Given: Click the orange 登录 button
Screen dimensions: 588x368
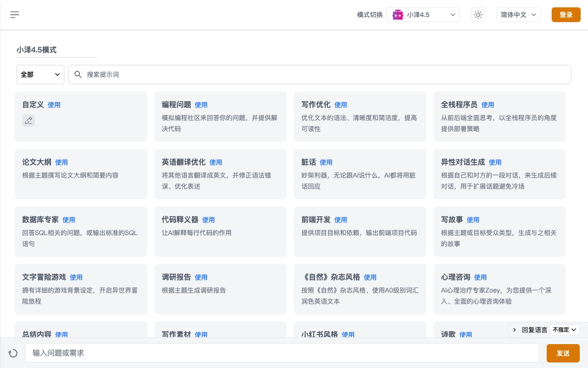Looking at the screenshot, I should [x=566, y=15].
